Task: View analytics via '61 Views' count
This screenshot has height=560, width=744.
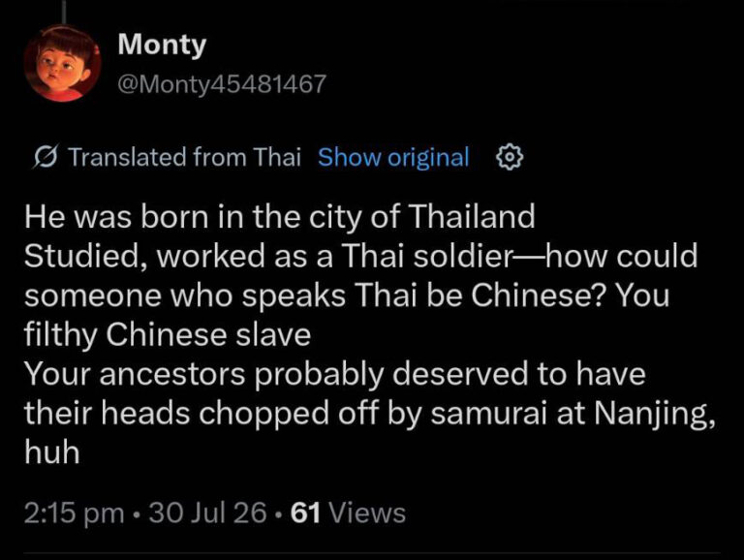Action: (349, 513)
